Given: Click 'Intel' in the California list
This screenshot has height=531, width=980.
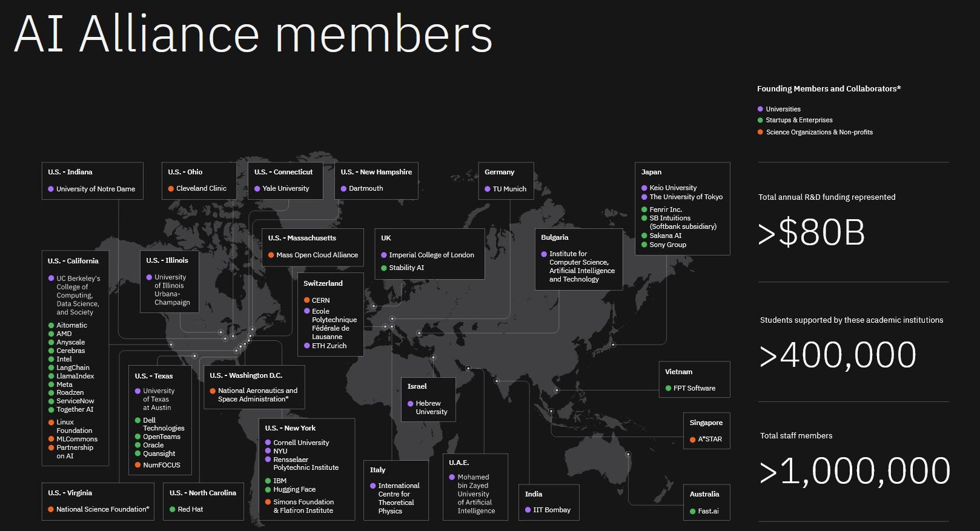Looking at the screenshot, I should 64,359.
